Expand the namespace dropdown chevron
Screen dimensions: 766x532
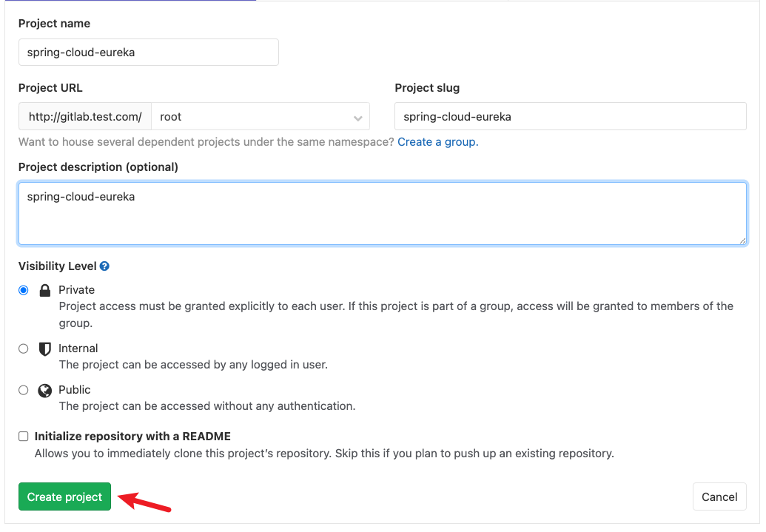(x=358, y=118)
